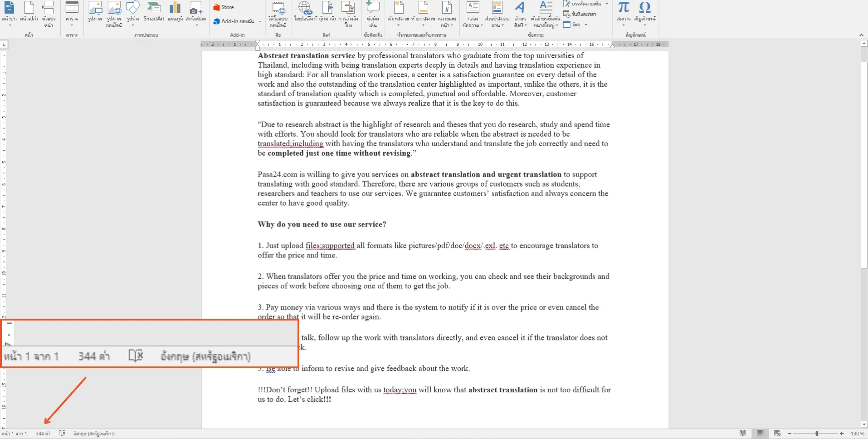The width and height of the screenshot is (868, 439).
Task: Open the Header (หัวกระดาษ) menu
Action: (x=398, y=13)
